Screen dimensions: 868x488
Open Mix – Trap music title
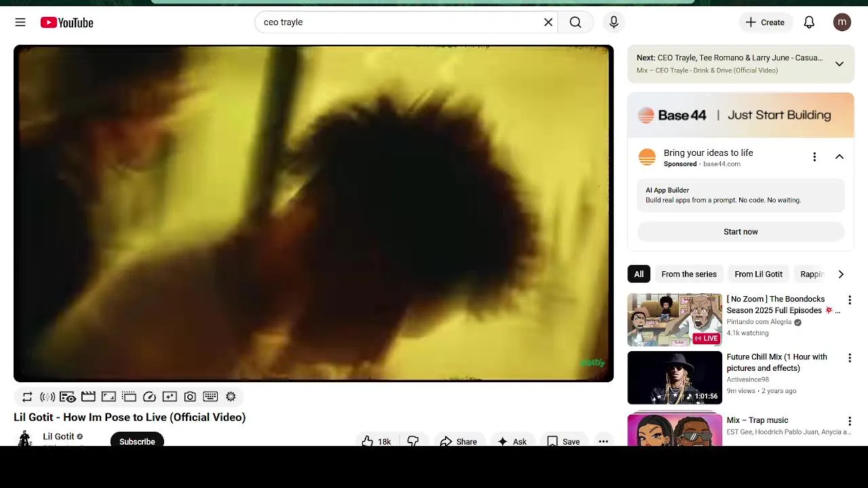(x=757, y=420)
